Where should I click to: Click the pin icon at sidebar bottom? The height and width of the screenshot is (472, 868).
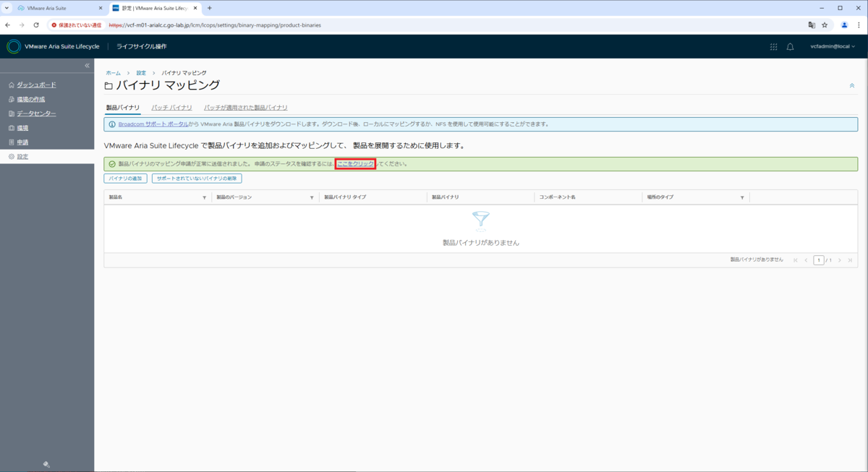click(x=47, y=465)
